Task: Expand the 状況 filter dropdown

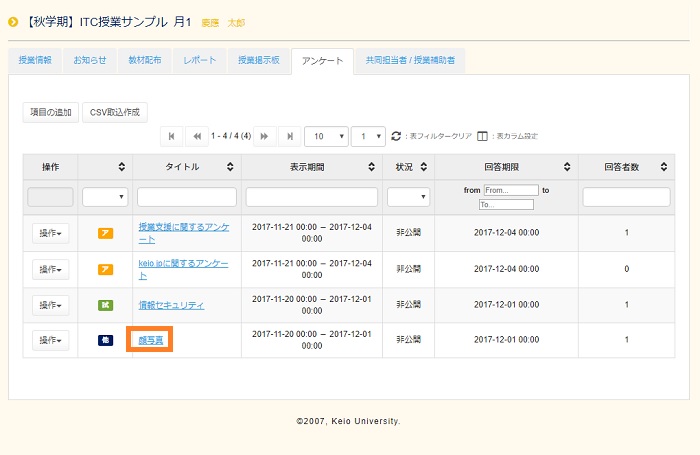Action: tap(408, 197)
